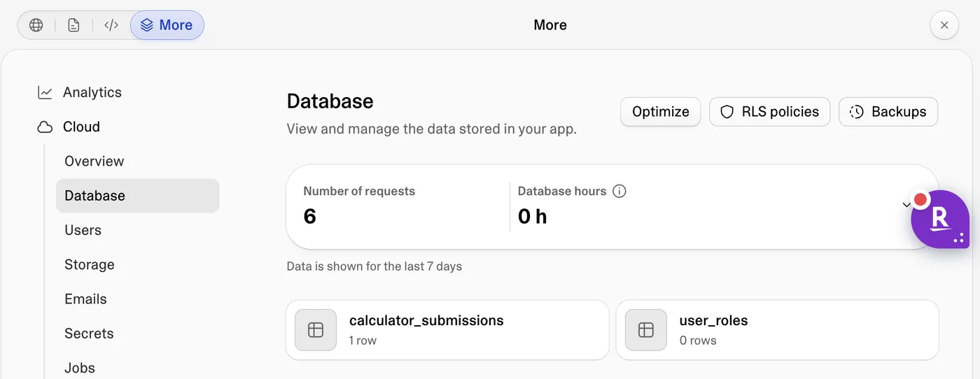The height and width of the screenshot is (379, 980).
Task: Go to Cloud Overview
Action: coord(94,161)
